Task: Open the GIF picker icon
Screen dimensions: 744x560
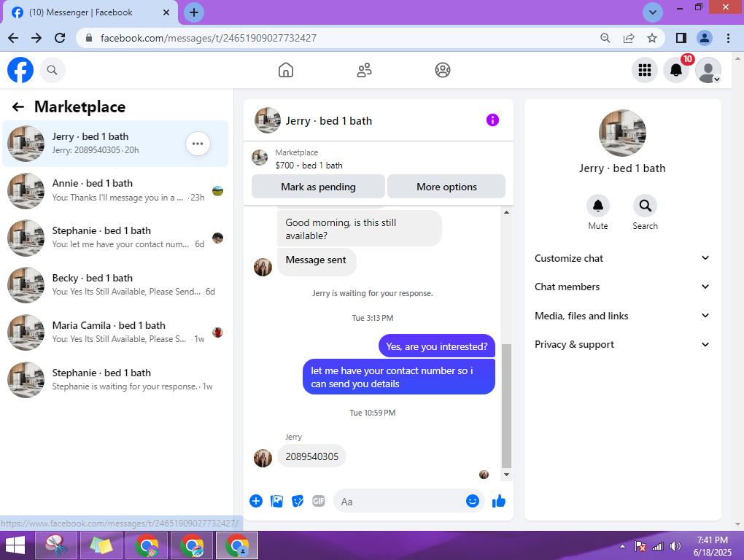Action: [x=318, y=501]
